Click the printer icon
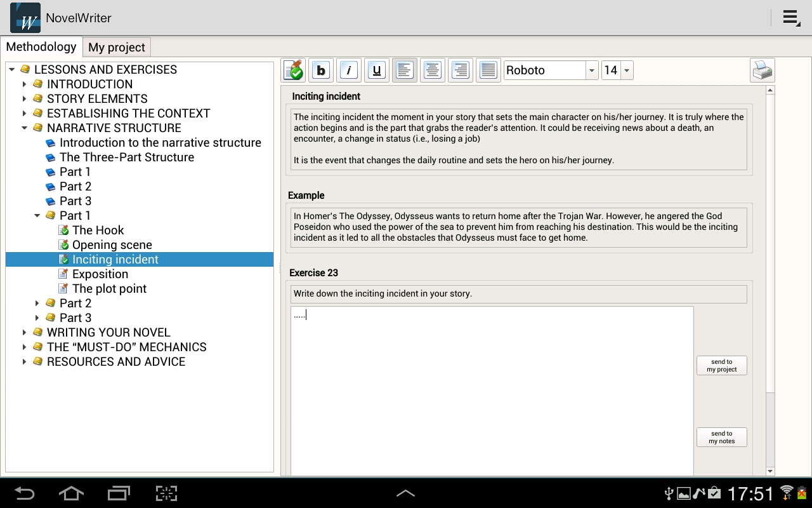The height and width of the screenshot is (508, 812). tap(762, 70)
